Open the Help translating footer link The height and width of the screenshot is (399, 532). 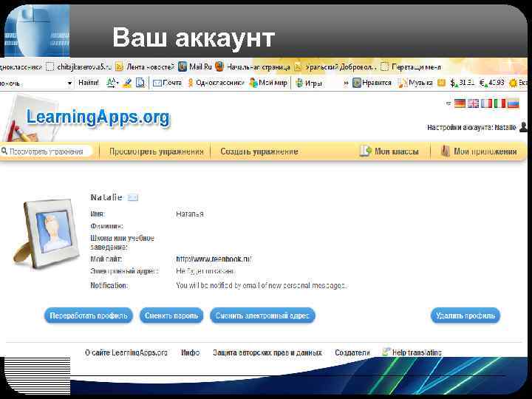point(412,352)
